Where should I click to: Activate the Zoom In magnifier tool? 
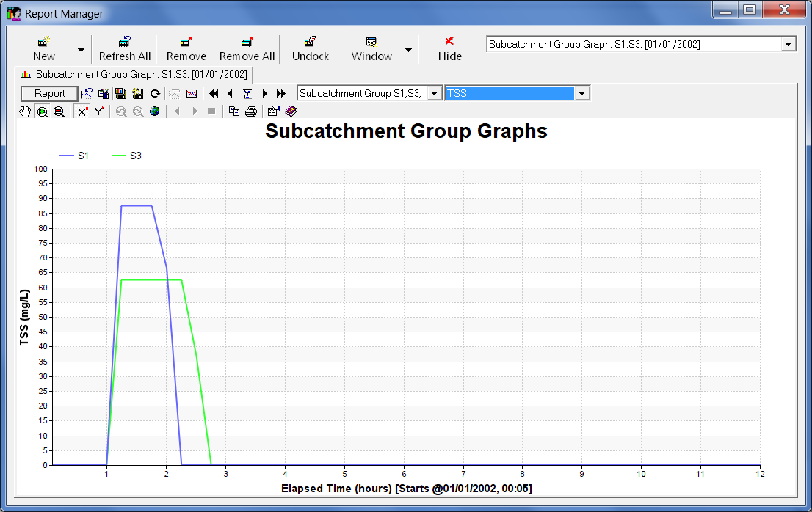point(43,111)
